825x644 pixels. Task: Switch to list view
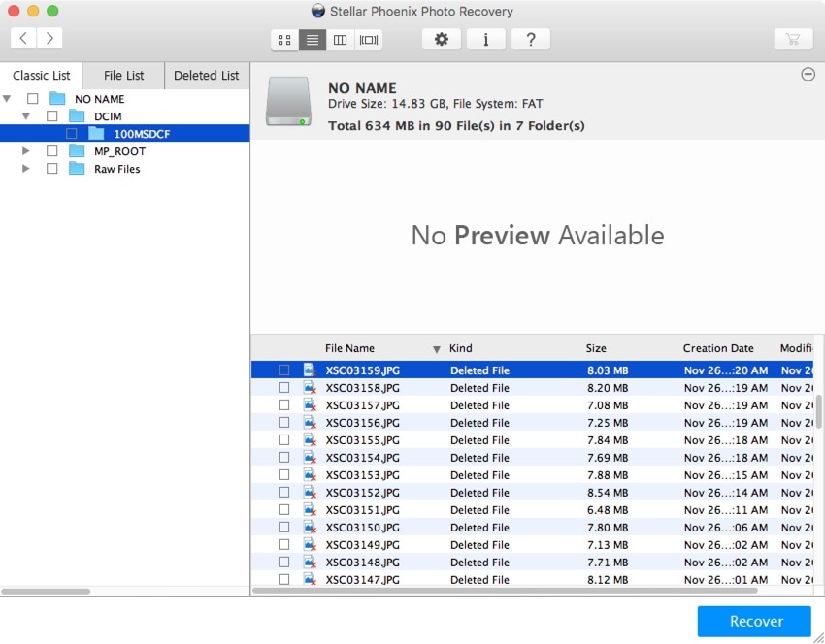pos(313,40)
